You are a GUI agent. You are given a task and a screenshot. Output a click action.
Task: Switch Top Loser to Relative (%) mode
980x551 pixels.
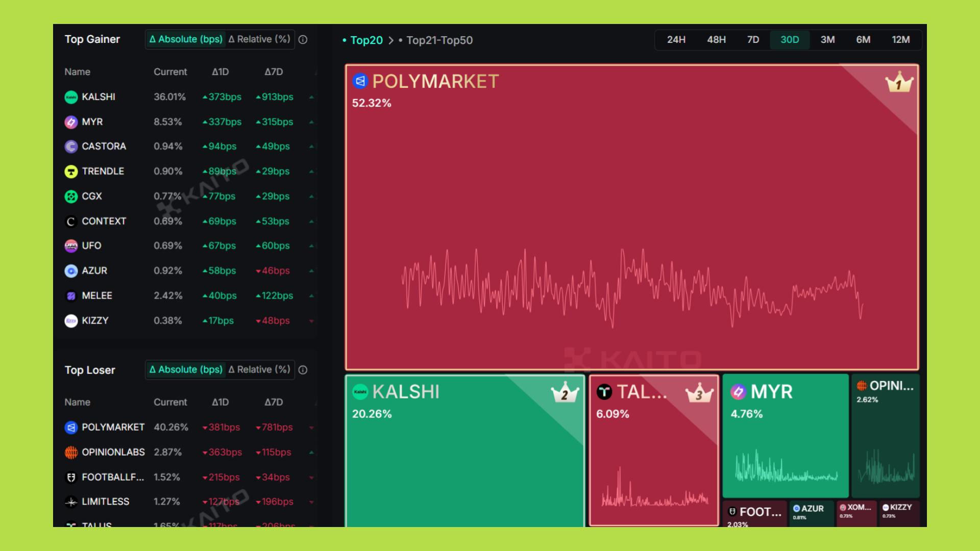(259, 369)
